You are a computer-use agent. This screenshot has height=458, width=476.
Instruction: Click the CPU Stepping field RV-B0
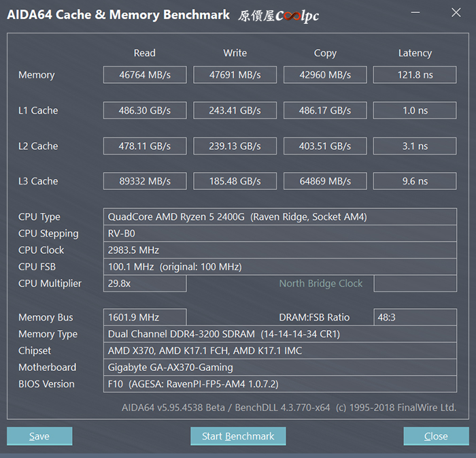[x=280, y=233]
